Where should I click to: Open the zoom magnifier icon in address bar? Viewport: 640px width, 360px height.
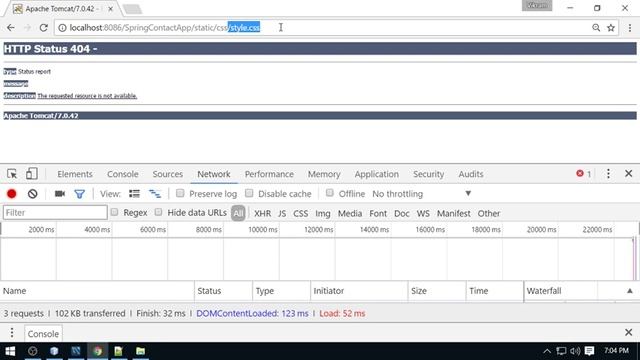pyautogui.click(x=596, y=28)
